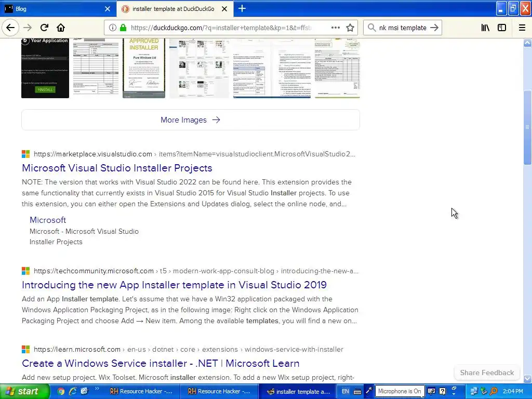Launch Chrome from quick launch

(61, 391)
